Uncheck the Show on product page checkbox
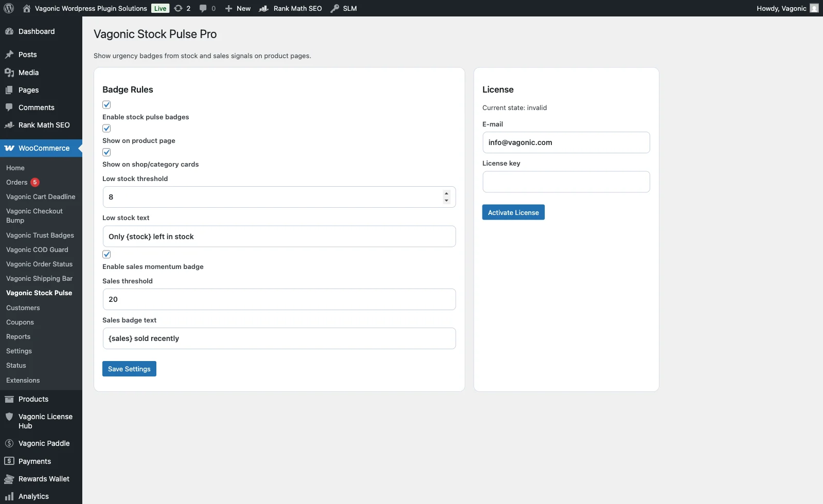 pyautogui.click(x=106, y=129)
